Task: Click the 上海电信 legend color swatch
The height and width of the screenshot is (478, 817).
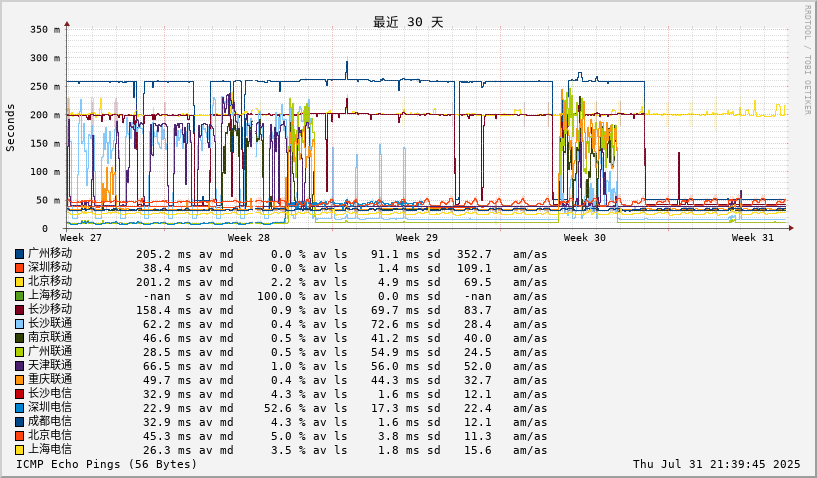Action: [19, 450]
